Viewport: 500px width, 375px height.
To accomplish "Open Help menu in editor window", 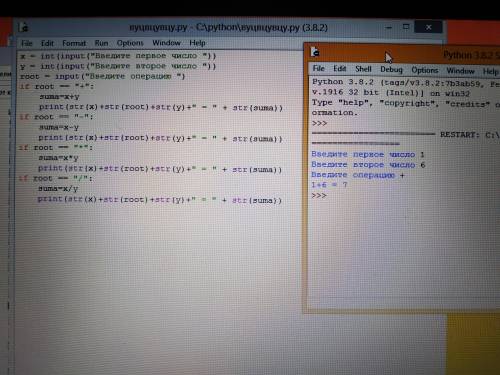I will point(197,43).
